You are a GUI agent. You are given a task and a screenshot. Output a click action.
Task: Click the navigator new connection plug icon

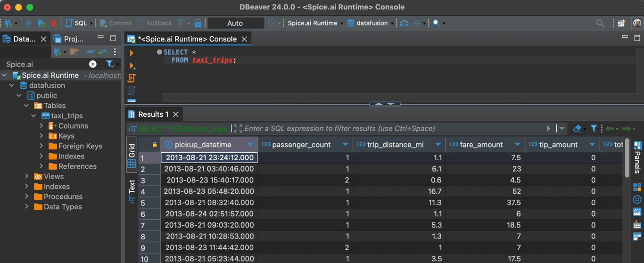coord(58,52)
